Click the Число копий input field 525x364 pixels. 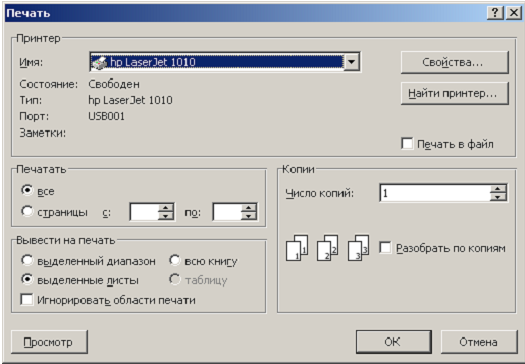(435, 193)
